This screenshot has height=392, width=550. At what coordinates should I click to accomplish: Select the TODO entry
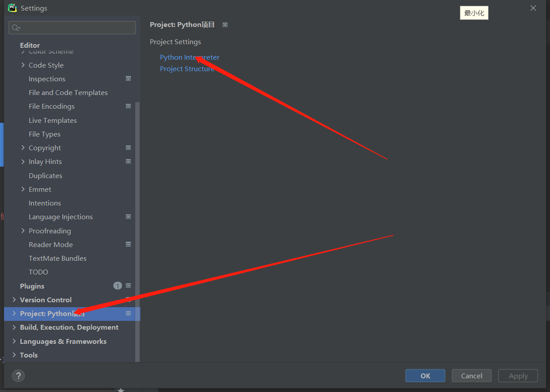(x=38, y=272)
